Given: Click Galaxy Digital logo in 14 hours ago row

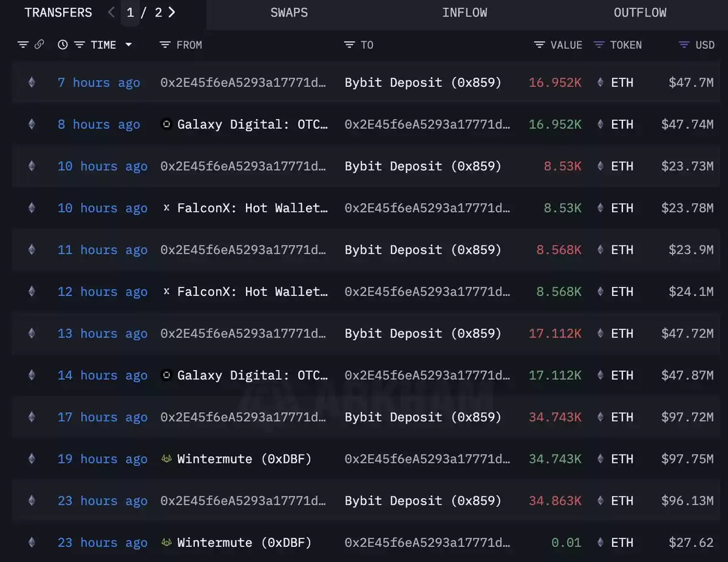Looking at the screenshot, I should click(x=166, y=375).
